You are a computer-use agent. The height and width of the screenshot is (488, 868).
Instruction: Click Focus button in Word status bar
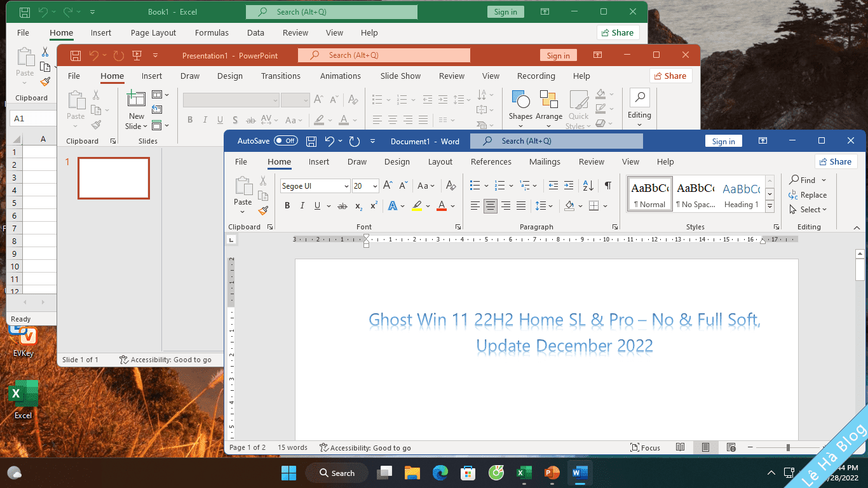[x=645, y=448]
